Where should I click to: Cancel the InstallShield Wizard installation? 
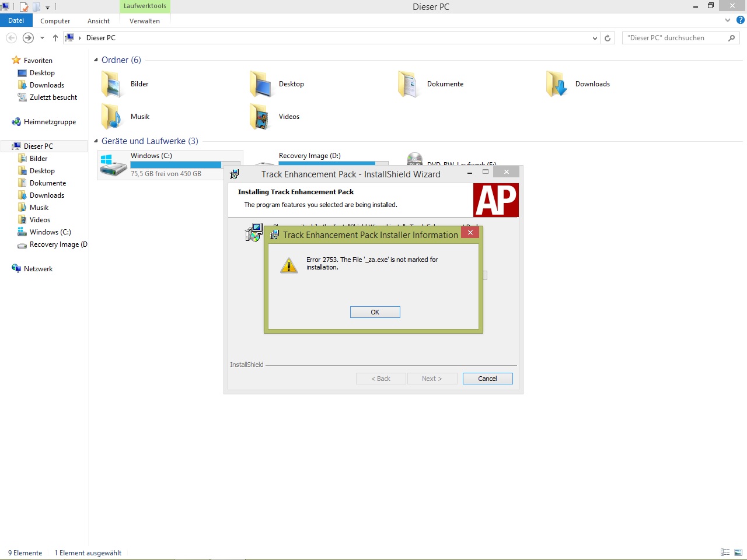[487, 379]
